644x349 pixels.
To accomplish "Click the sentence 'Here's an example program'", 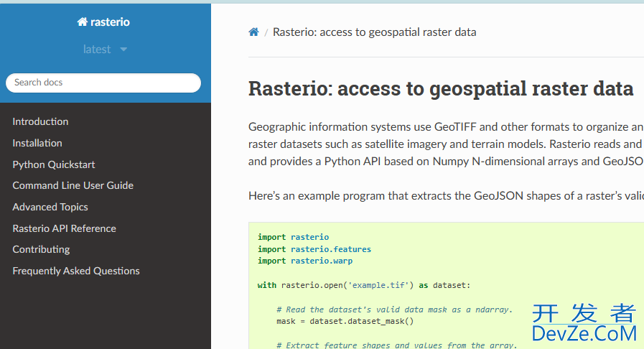I will (x=446, y=196).
